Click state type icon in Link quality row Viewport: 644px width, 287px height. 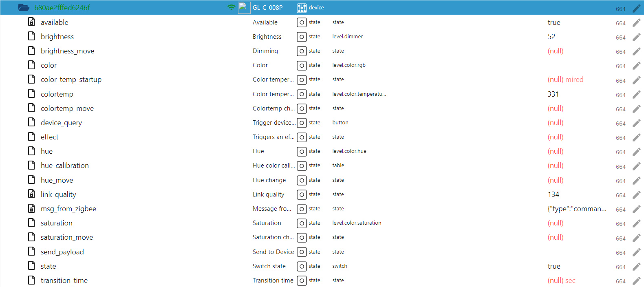302,195
